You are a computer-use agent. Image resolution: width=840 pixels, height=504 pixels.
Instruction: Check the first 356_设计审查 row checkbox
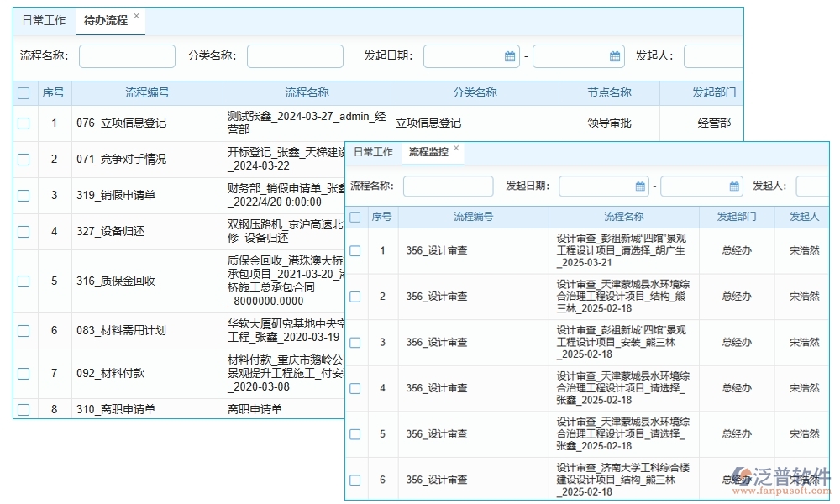pos(355,250)
